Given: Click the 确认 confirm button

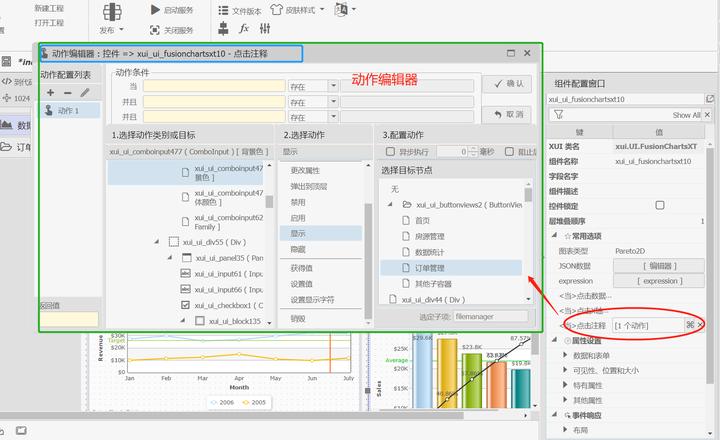Looking at the screenshot, I should [x=507, y=84].
